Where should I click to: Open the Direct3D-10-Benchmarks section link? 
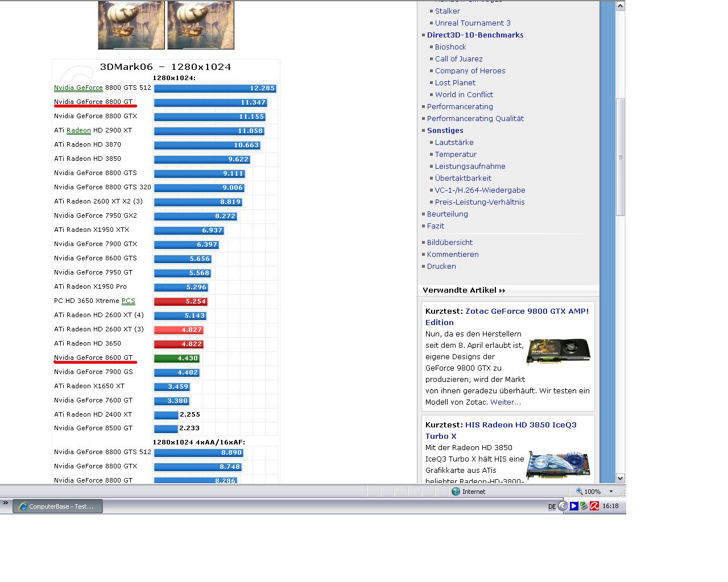475,35
